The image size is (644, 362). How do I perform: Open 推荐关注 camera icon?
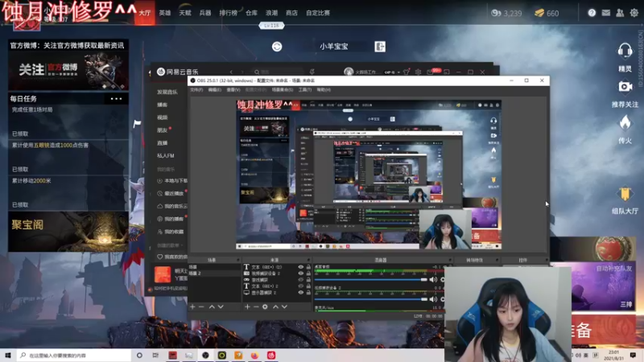click(625, 87)
